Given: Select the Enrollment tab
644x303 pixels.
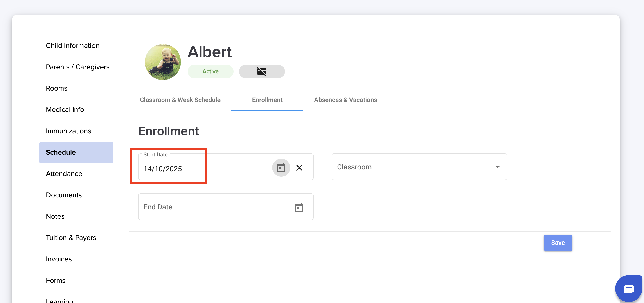Looking at the screenshot, I should tap(267, 100).
